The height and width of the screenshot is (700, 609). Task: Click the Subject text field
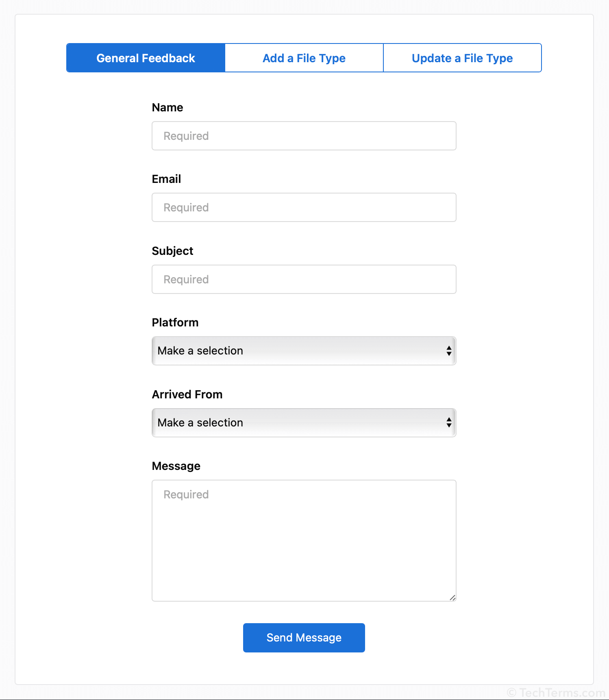[304, 279]
